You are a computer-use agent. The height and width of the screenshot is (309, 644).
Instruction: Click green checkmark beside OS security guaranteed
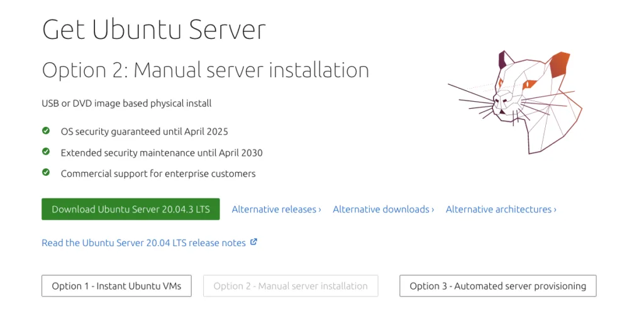46,131
